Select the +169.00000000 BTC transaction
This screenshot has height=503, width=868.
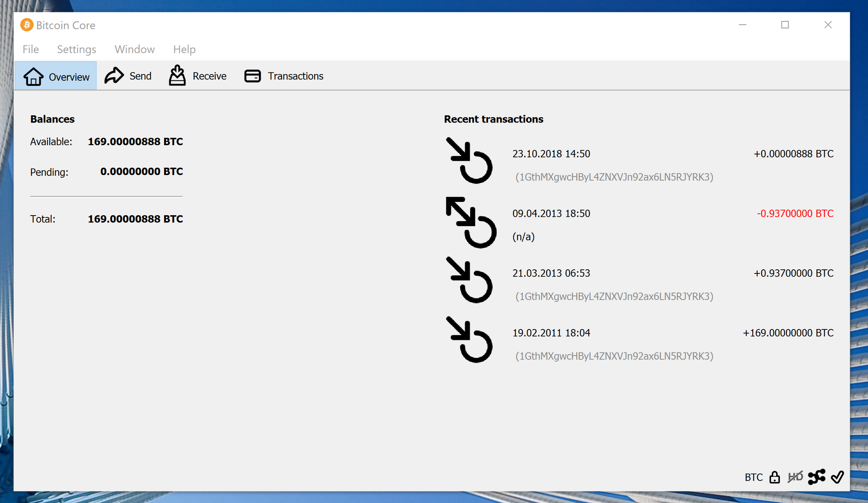[788, 333]
